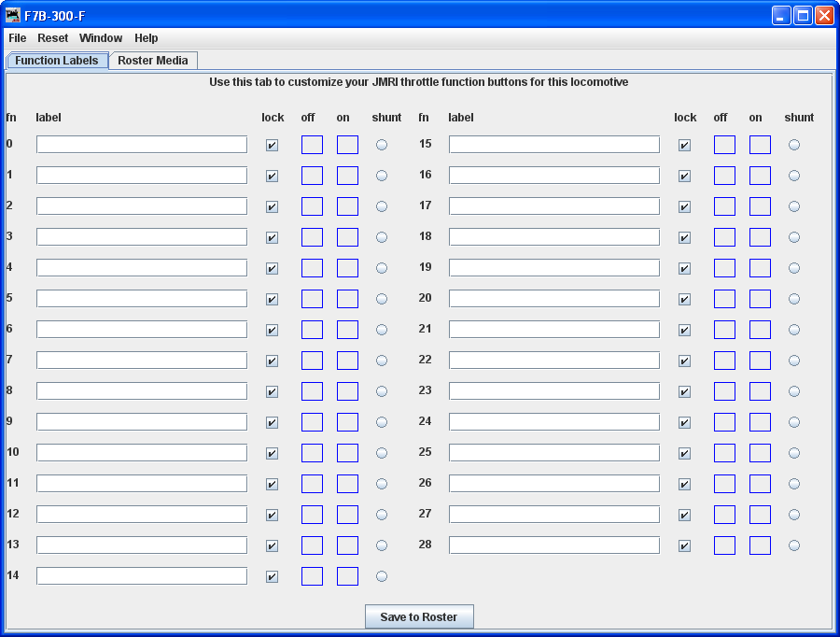Choose the on icon for function 14
This screenshot has height=637, width=840.
pyautogui.click(x=347, y=576)
